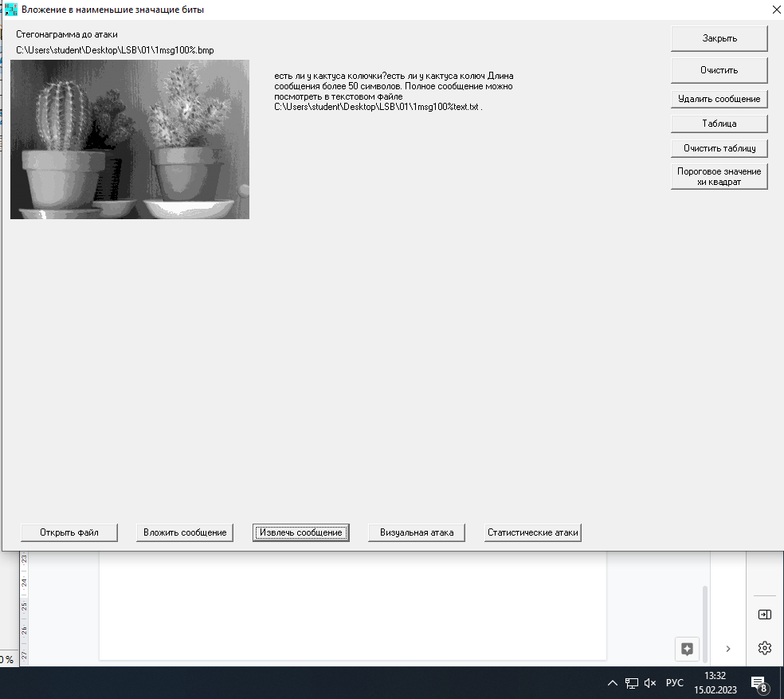Open the notification center icon

point(759,684)
